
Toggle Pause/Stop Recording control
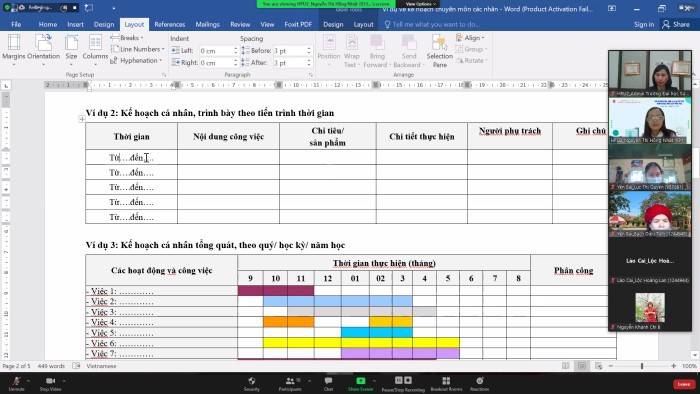point(403,384)
